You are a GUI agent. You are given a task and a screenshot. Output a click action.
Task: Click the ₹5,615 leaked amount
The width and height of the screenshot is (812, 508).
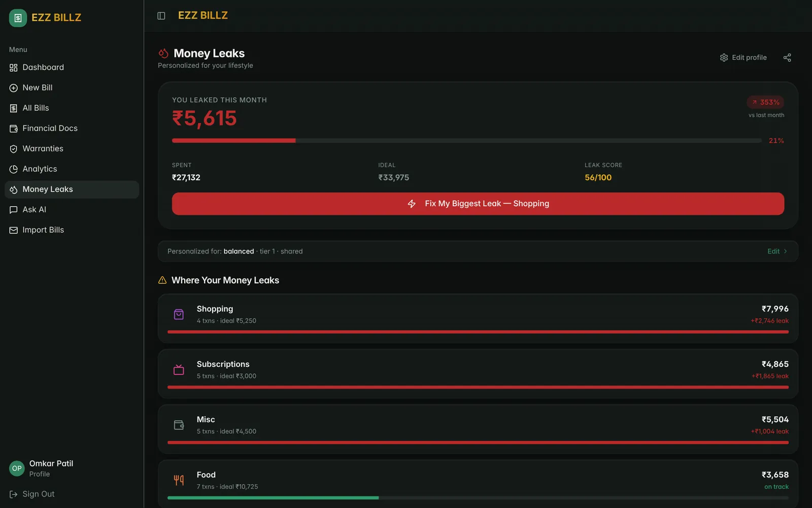pyautogui.click(x=205, y=118)
